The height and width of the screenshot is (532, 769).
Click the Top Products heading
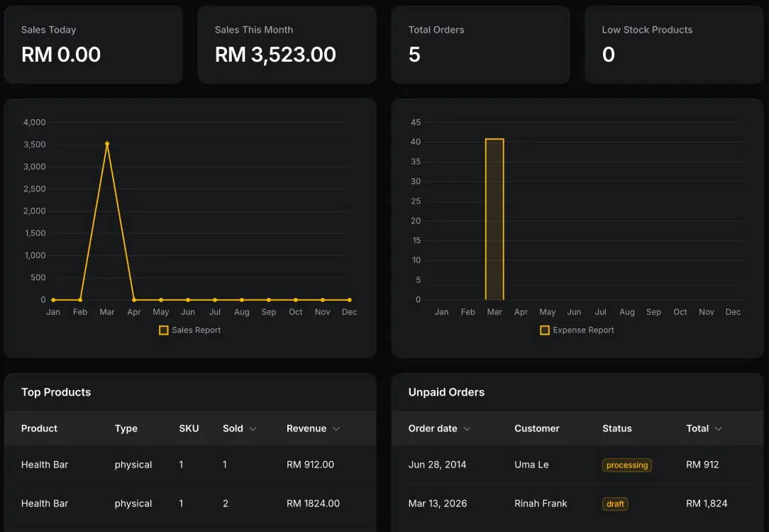point(56,392)
